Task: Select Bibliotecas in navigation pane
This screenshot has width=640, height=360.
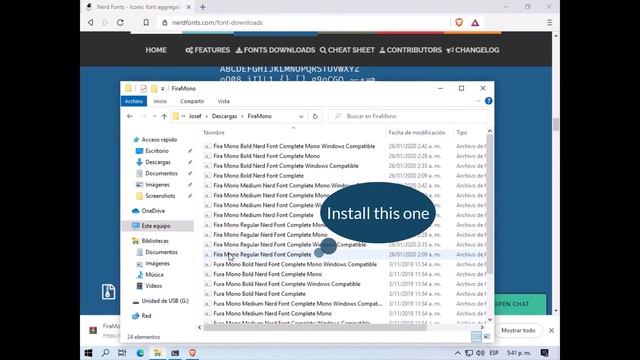Action: [155, 241]
